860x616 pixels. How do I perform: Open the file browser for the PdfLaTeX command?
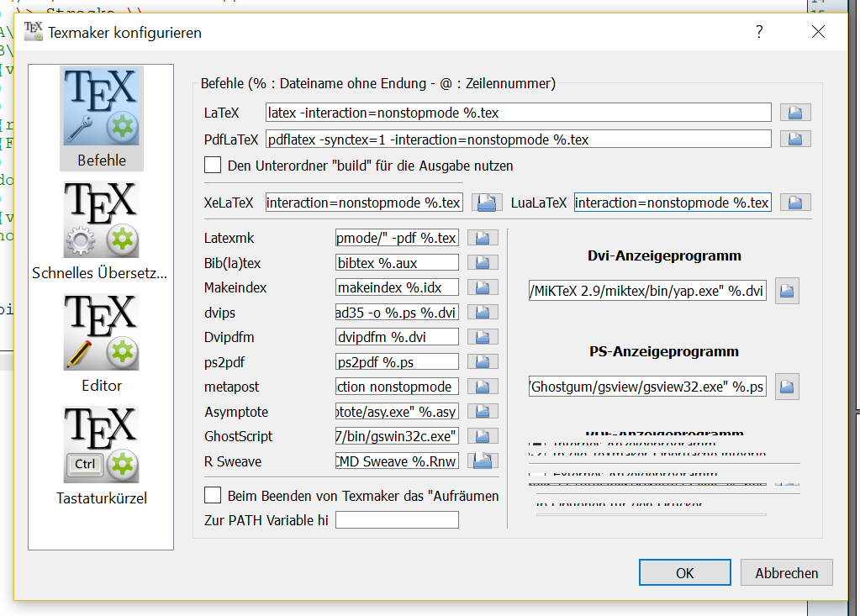click(794, 139)
